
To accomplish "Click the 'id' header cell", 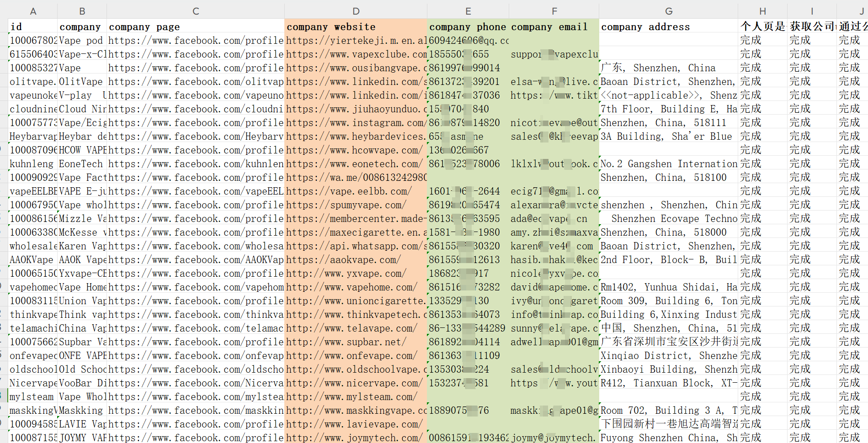I will 33,26.
